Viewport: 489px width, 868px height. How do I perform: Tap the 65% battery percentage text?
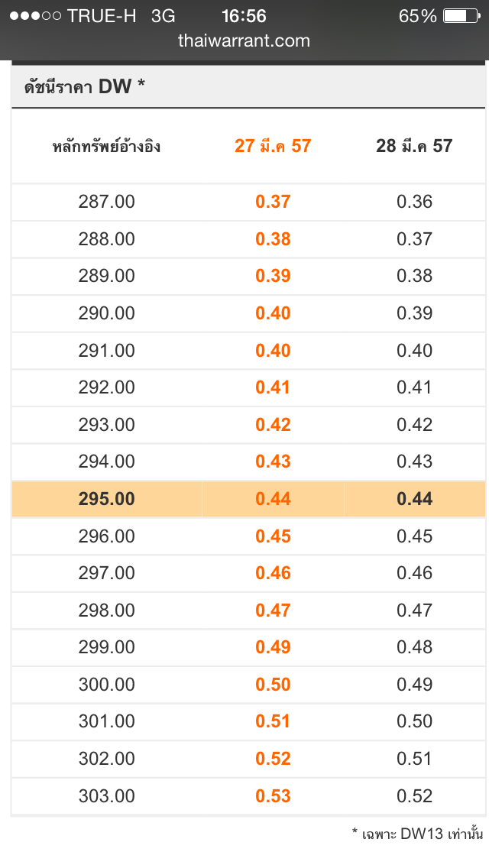coord(417,16)
